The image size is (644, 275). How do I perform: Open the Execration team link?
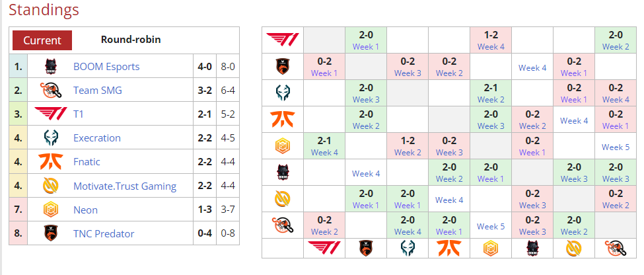point(97,137)
